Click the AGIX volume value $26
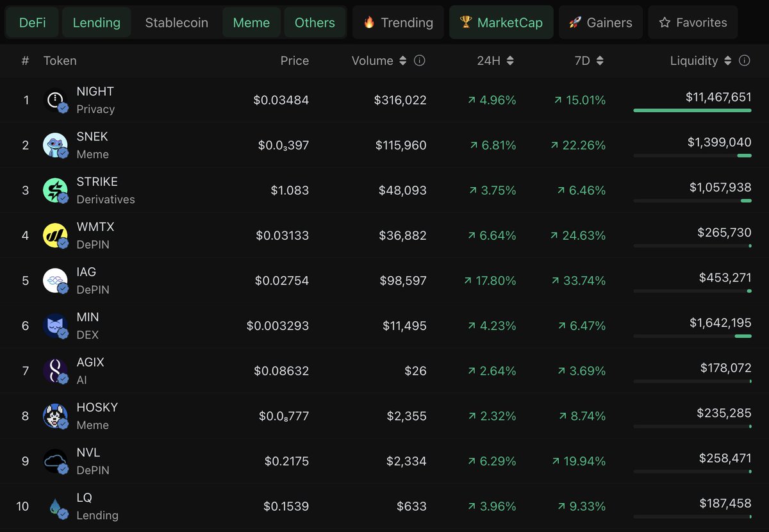This screenshot has height=532, width=769. (x=415, y=371)
